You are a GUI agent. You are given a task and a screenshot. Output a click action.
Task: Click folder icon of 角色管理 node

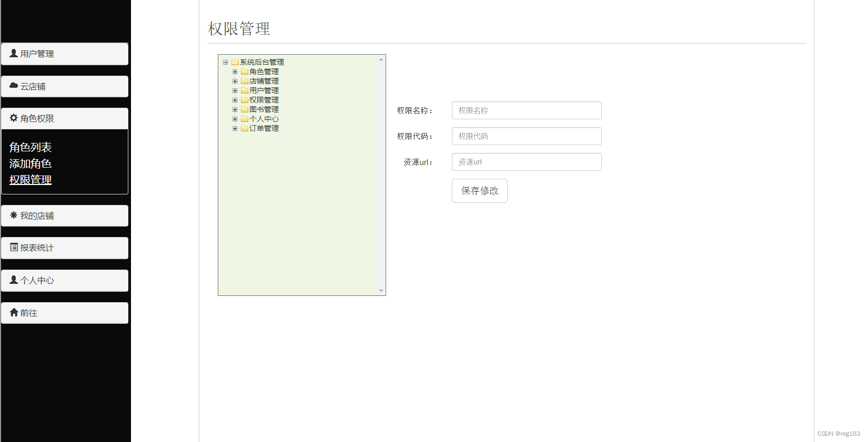[245, 71]
